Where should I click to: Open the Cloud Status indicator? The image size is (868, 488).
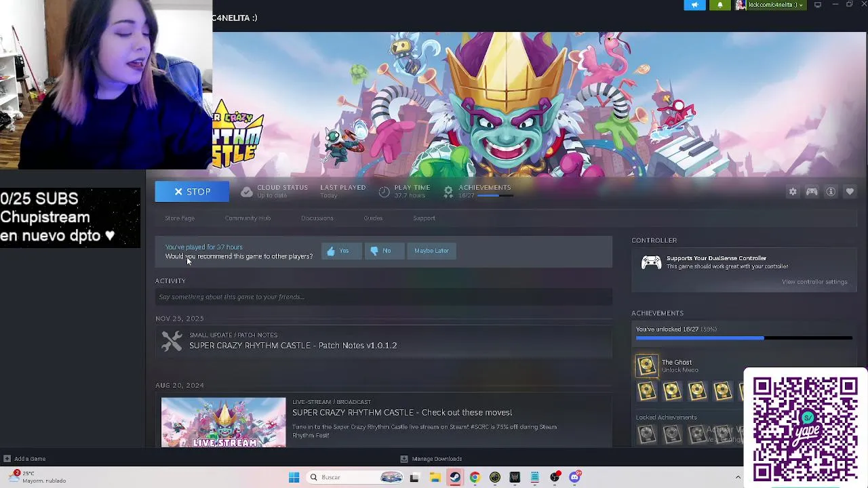pos(274,191)
